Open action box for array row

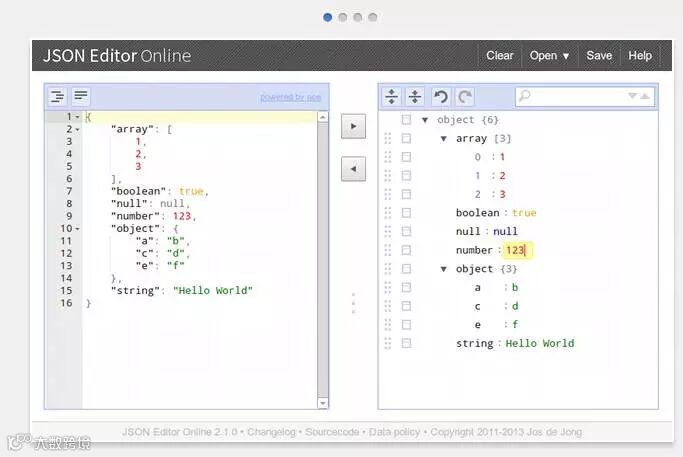click(406, 139)
